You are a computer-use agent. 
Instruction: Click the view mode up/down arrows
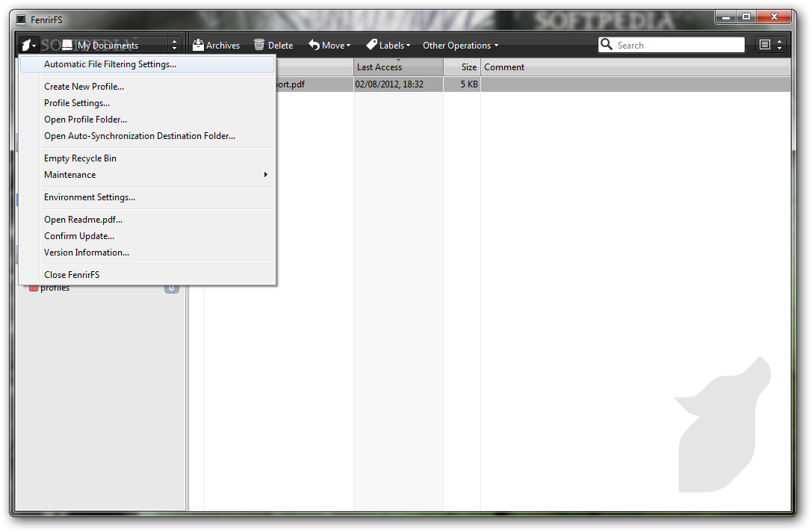click(780, 45)
